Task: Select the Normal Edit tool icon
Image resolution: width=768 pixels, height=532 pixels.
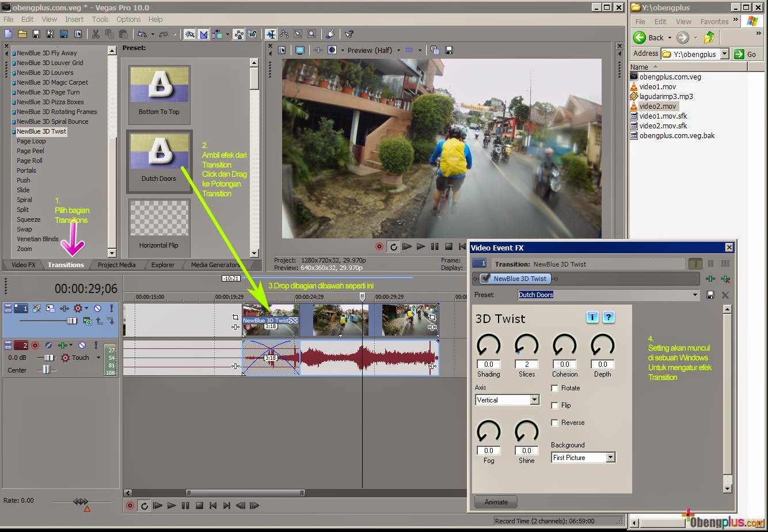Action: click(x=271, y=35)
